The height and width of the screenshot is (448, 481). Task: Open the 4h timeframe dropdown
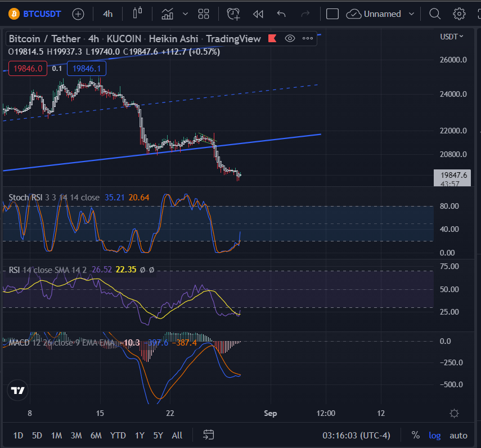[x=107, y=14]
